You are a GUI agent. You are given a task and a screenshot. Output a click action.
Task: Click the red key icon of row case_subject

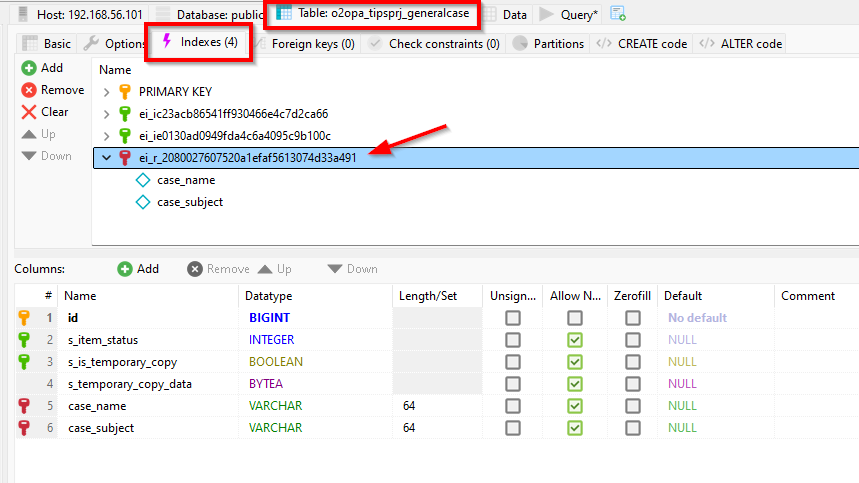point(25,428)
